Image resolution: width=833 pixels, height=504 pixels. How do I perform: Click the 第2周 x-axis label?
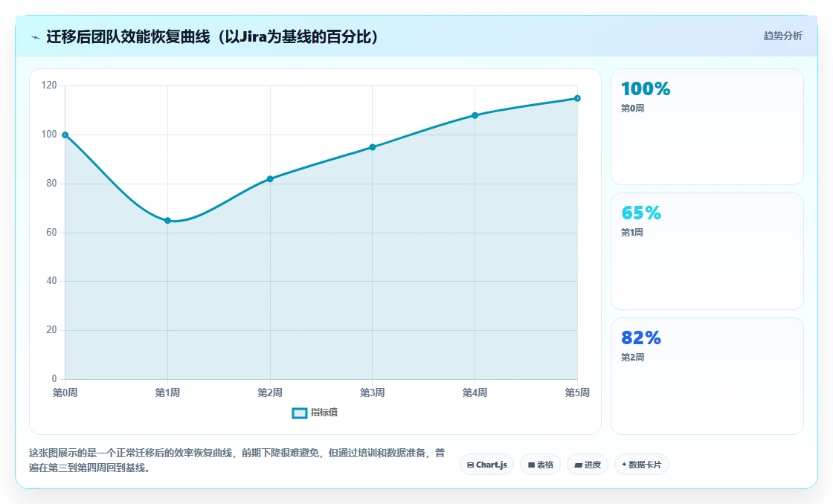click(270, 392)
